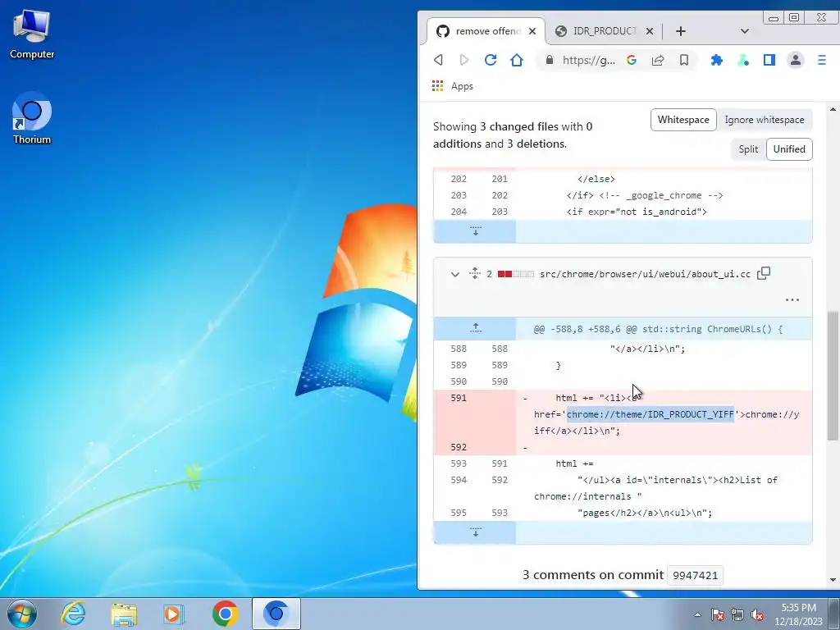Screen dimensions: 840x630
Task: Click the hunk header @@ -588,8 +588,6 text
Action: point(658,329)
